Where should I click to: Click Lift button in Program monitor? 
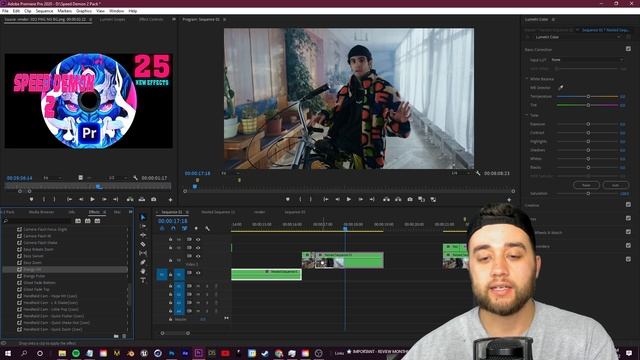click(386, 199)
